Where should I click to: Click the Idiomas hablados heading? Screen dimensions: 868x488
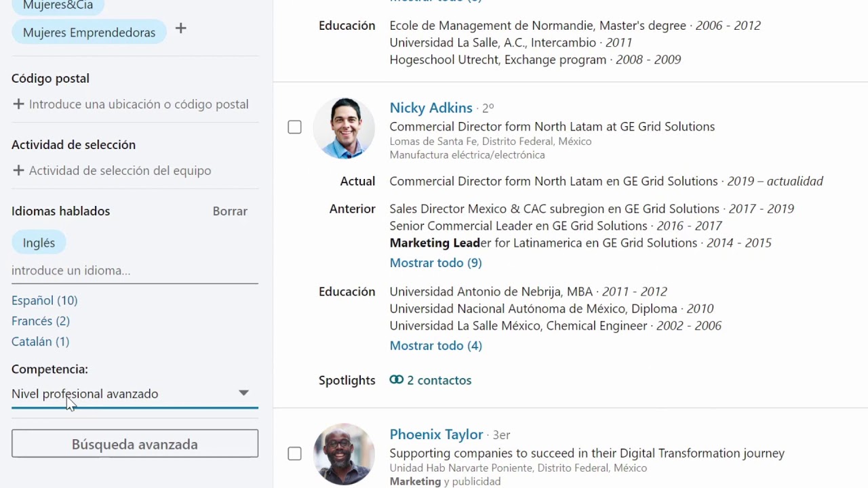pos(60,211)
